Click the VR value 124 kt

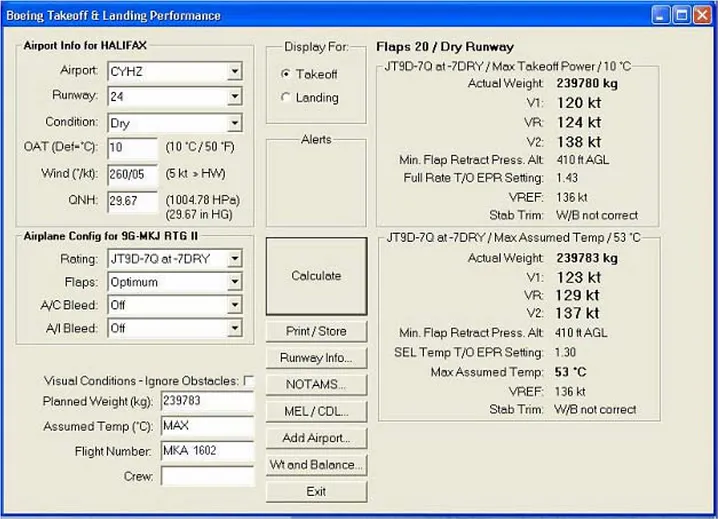point(579,123)
